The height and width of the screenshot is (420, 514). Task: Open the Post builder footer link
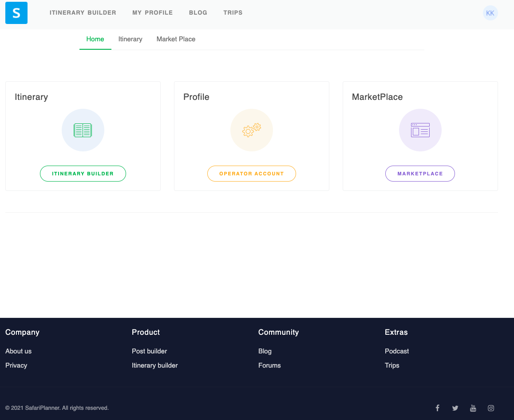click(x=149, y=351)
